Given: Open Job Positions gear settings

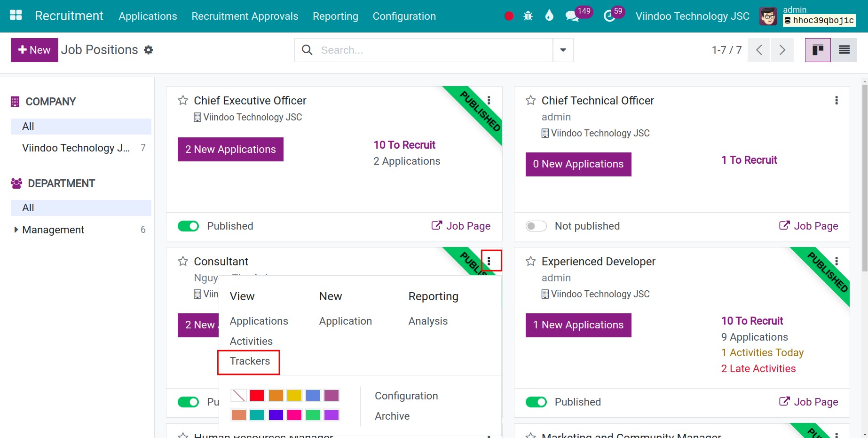Looking at the screenshot, I should pyautogui.click(x=149, y=50).
